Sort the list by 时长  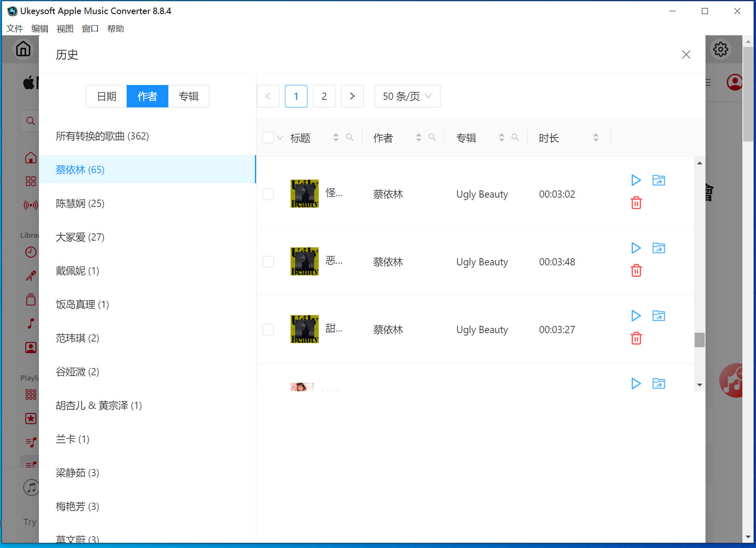point(596,138)
